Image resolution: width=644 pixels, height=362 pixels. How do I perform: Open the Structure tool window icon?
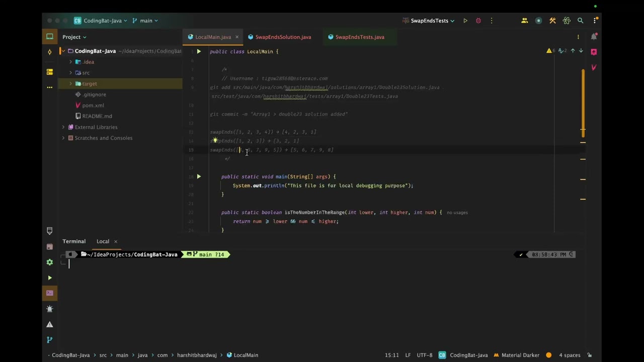[x=49, y=72]
